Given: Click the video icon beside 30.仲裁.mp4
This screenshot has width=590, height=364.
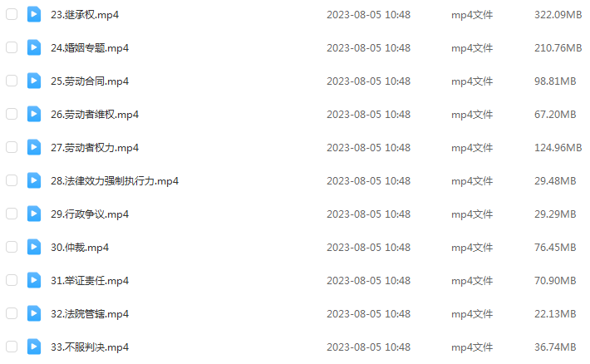Looking at the screenshot, I should tap(34, 247).
